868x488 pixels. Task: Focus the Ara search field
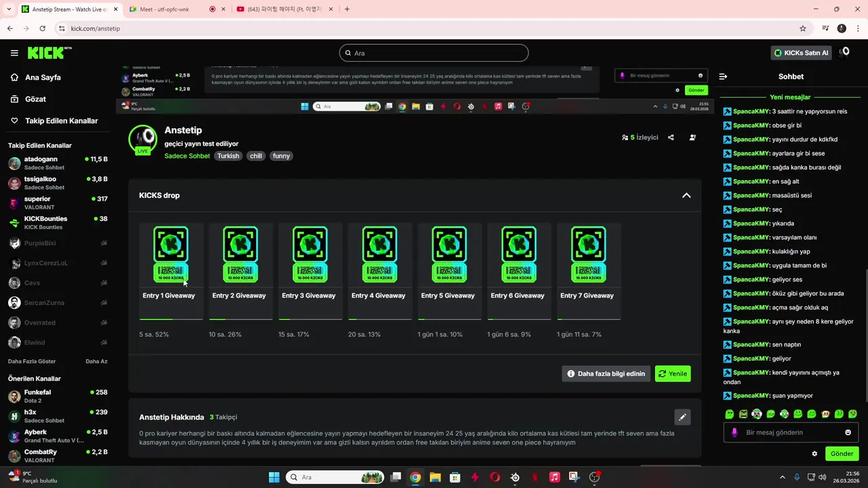coord(434,53)
